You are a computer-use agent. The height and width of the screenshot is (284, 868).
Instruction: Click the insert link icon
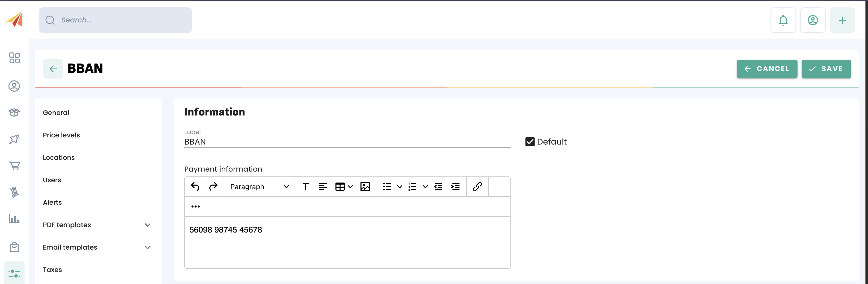(477, 186)
